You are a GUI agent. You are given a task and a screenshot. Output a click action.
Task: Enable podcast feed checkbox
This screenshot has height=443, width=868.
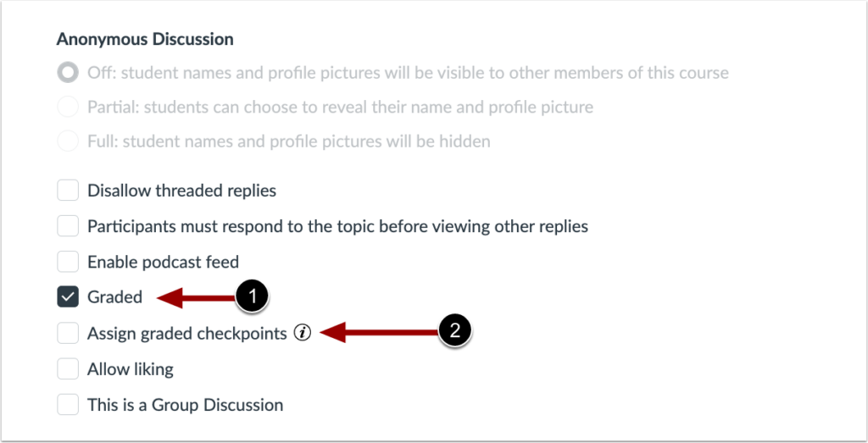[68, 262]
